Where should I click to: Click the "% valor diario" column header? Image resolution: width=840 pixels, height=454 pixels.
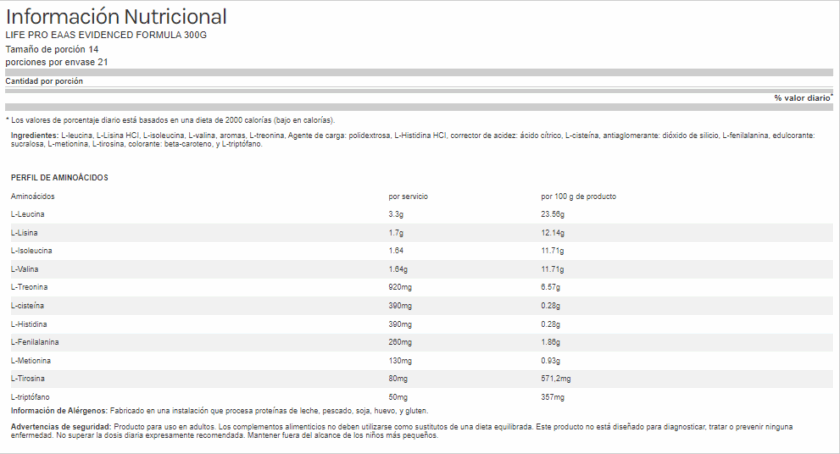pyautogui.click(x=802, y=98)
